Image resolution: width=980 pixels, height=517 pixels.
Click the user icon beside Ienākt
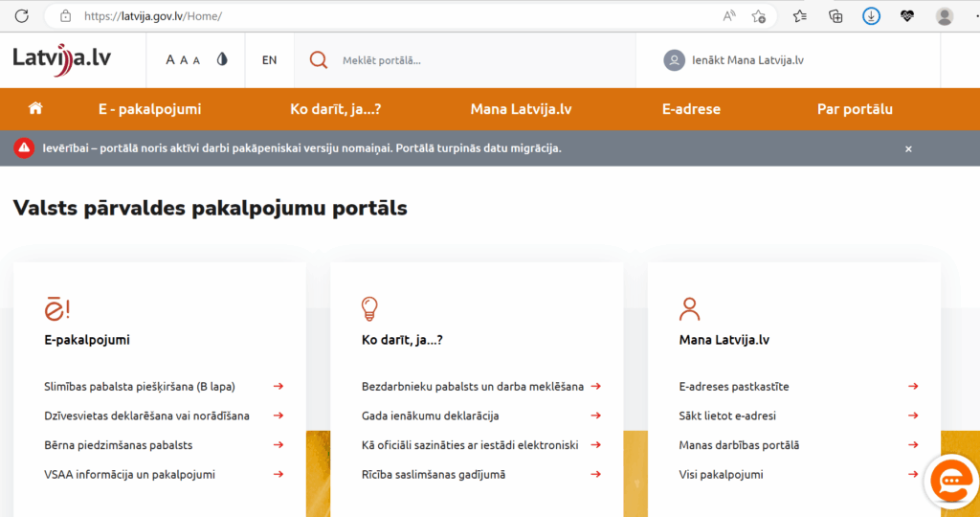[674, 60]
